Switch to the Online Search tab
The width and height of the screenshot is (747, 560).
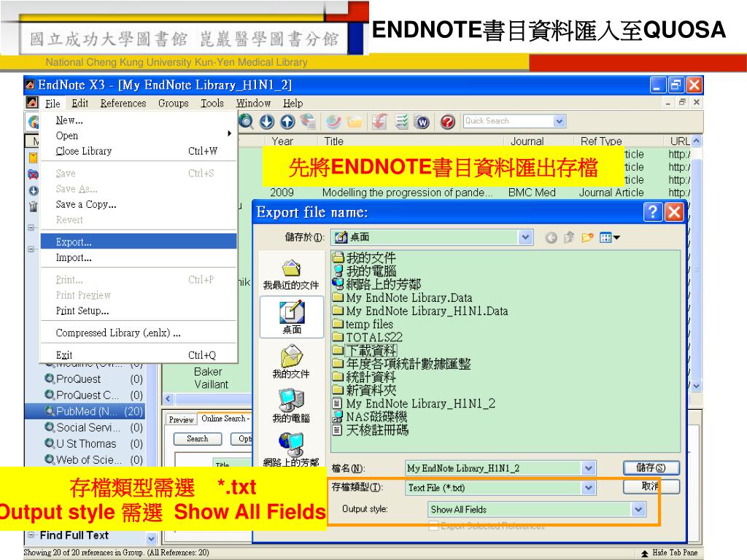pos(225,419)
